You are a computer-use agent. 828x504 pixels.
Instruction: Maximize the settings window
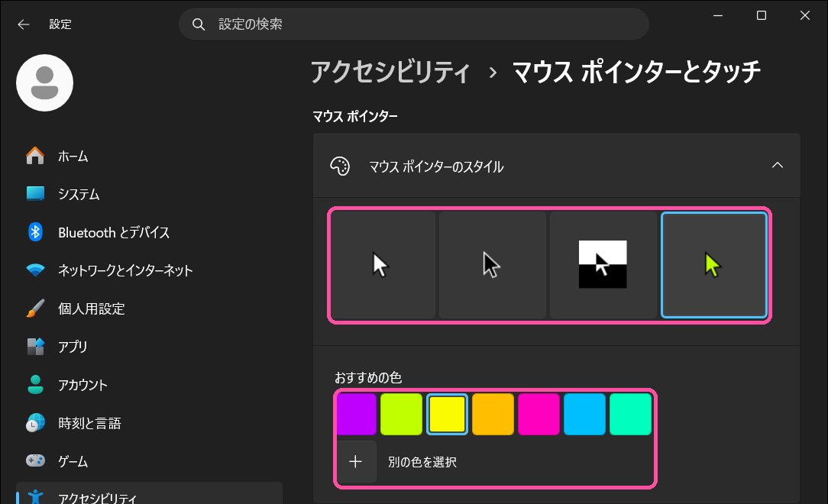point(762,15)
